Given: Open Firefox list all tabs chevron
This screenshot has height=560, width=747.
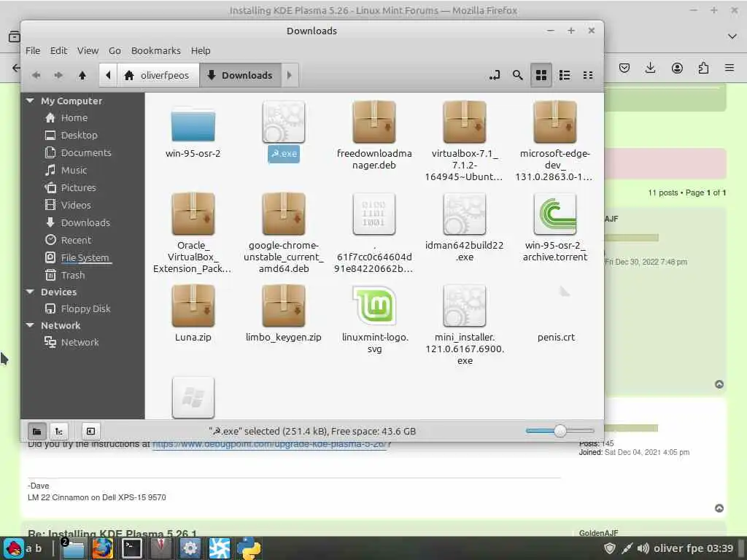Looking at the screenshot, I should [x=732, y=36].
